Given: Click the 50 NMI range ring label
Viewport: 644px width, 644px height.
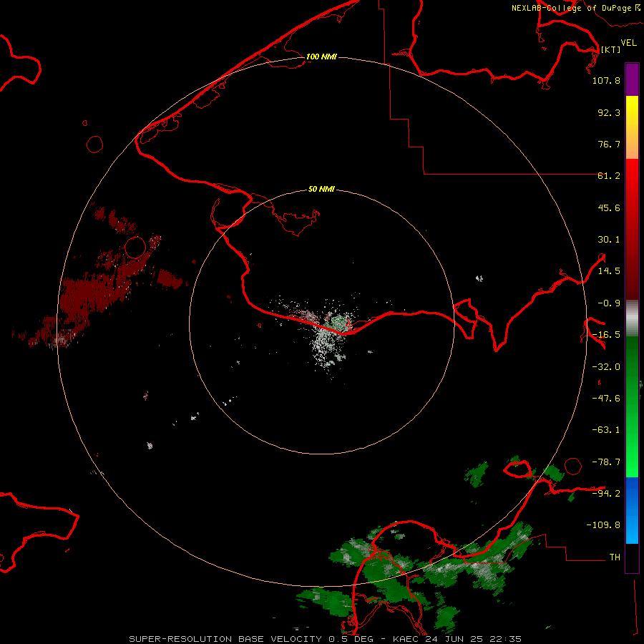Looking at the screenshot, I should 321,190.
